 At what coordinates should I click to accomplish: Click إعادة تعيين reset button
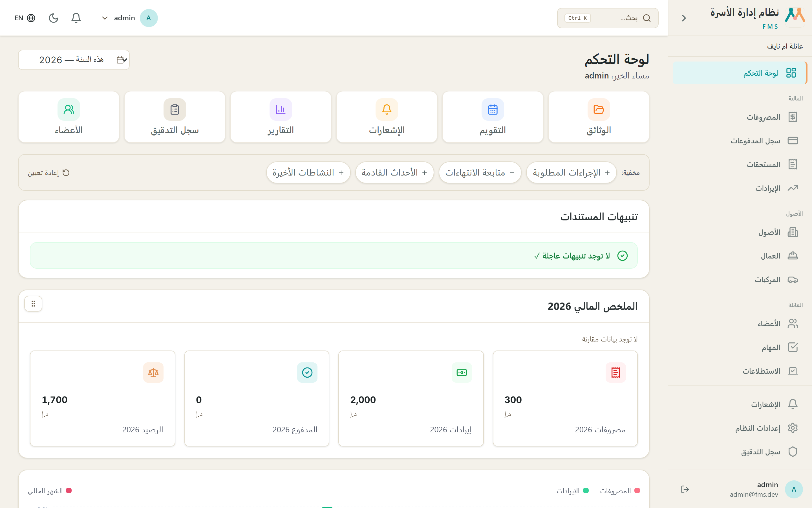[x=49, y=172]
